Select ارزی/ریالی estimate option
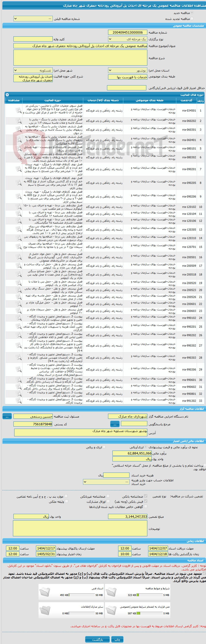Image resolution: width=206 pixels, height=644 pixels. click(x=146, y=447)
